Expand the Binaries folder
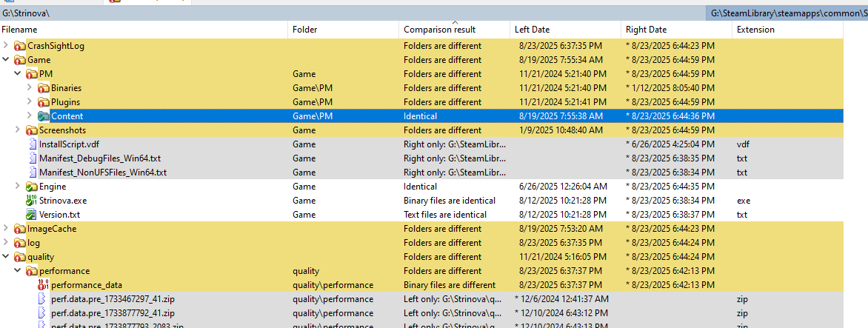Screen dimensions: 868x328 click(x=30, y=87)
